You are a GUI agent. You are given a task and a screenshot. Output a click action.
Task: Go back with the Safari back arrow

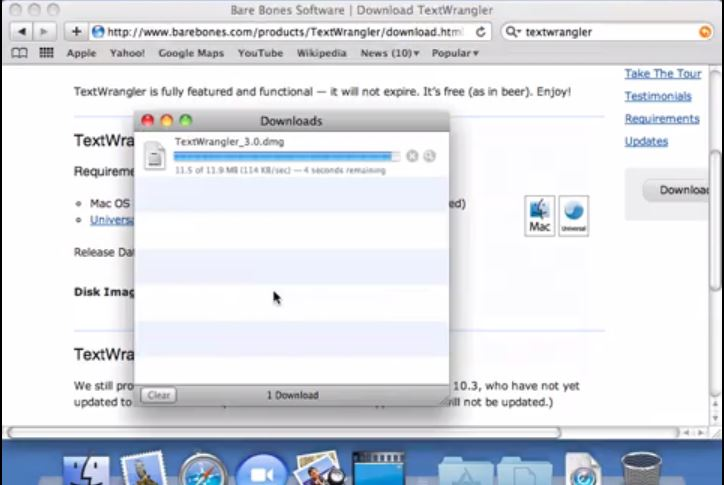(21, 32)
